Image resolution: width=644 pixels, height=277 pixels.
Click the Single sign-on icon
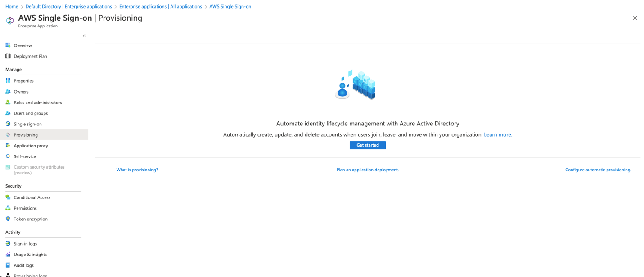(8, 124)
